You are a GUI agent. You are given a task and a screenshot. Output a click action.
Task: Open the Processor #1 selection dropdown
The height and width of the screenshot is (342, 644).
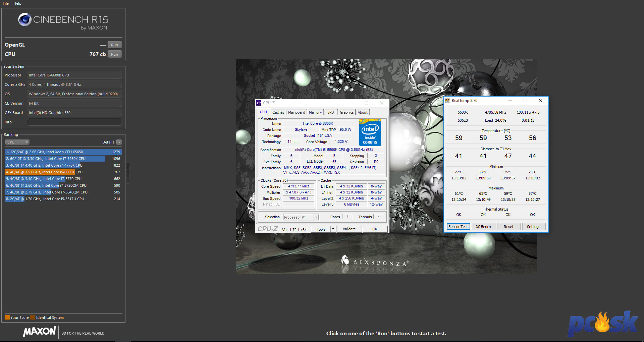pos(301,217)
